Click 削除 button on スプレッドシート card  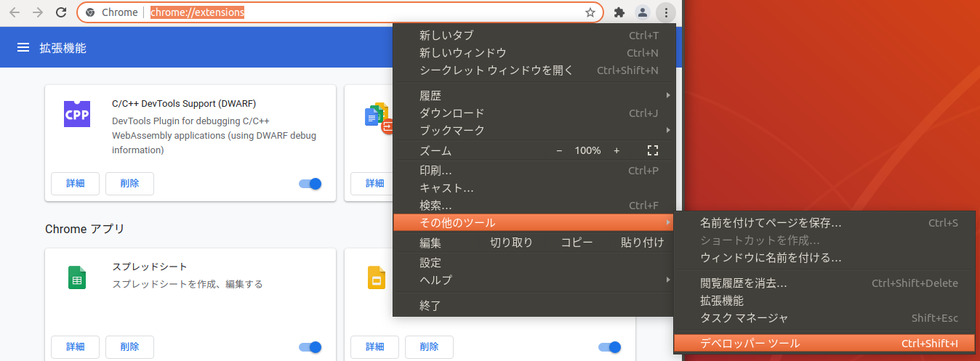(129, 347)
